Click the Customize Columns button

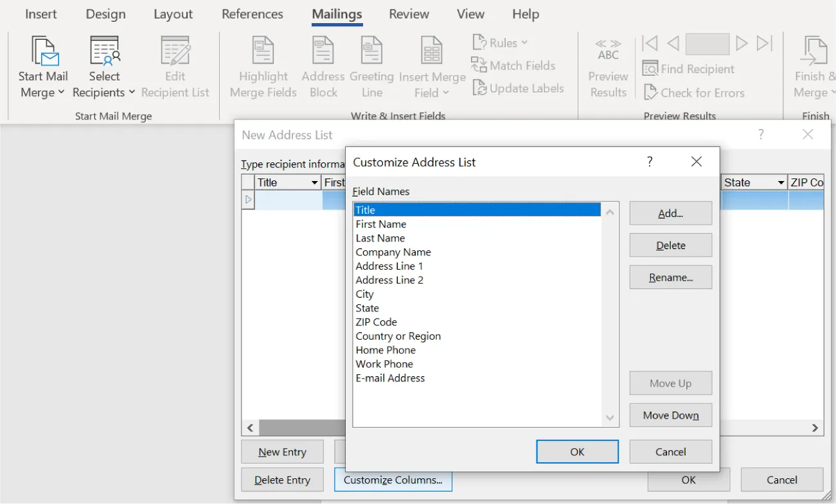(x=393, y=480)
